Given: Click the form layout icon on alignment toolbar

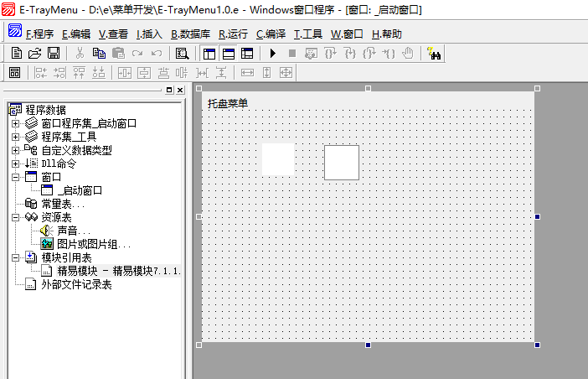Looking at the screenshot, I should pos(14,72).
